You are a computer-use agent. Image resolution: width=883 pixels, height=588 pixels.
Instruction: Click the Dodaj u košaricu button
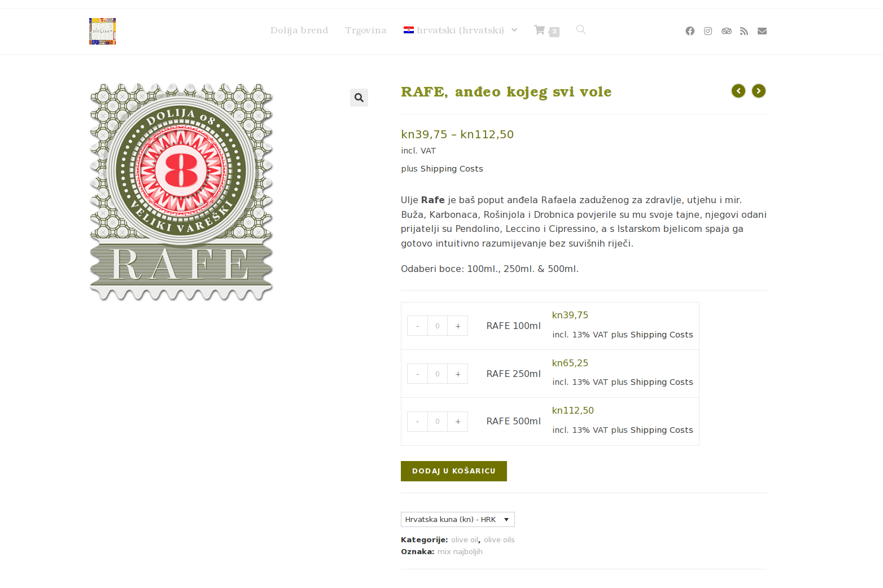pos(454,471)
